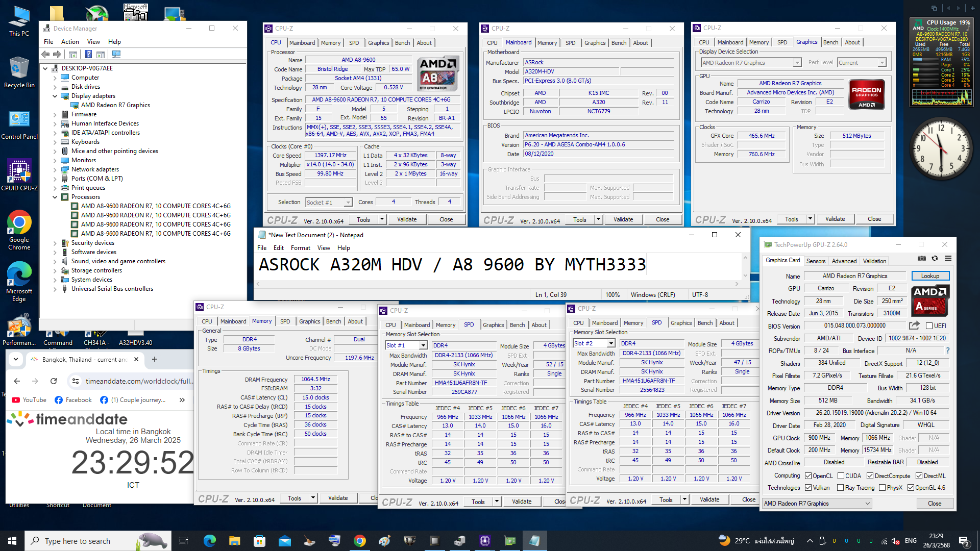Image resolution: width=980 pixels, height=551 pixels.
Task: Open a new Chrome tab
Action: point(155,359)
